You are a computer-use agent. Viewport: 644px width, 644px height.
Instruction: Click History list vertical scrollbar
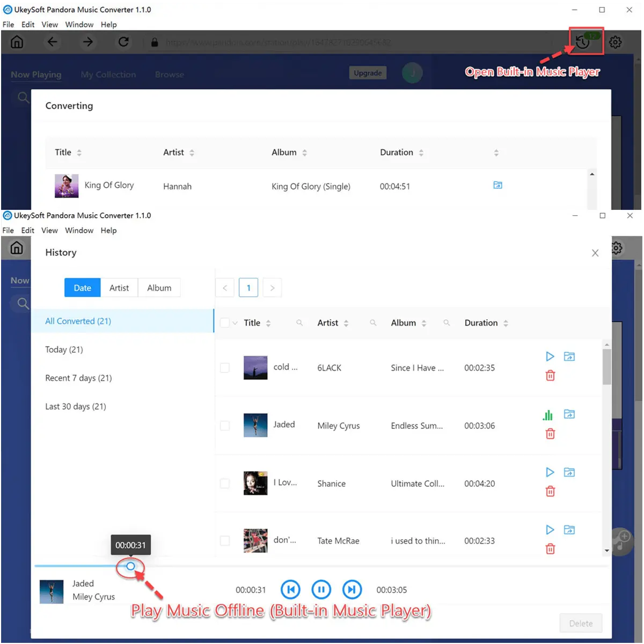[x=607, y=367]
